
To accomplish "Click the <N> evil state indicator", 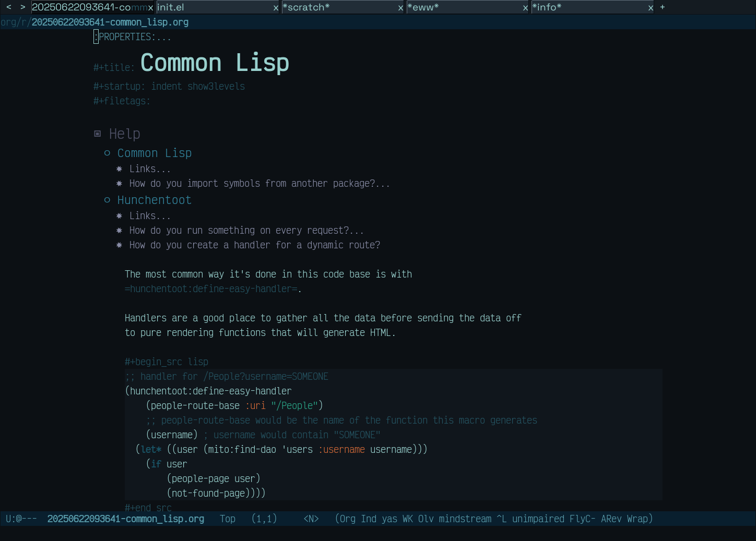I will [x=311, y=519].
